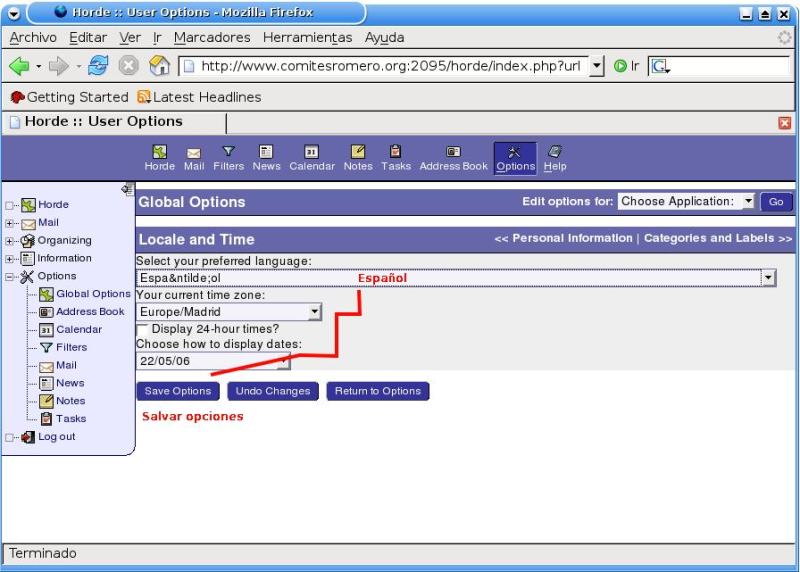This screenshot has height=572, width=800.
Task: Open the Marcadores menu
Action: tap(211, 37)
